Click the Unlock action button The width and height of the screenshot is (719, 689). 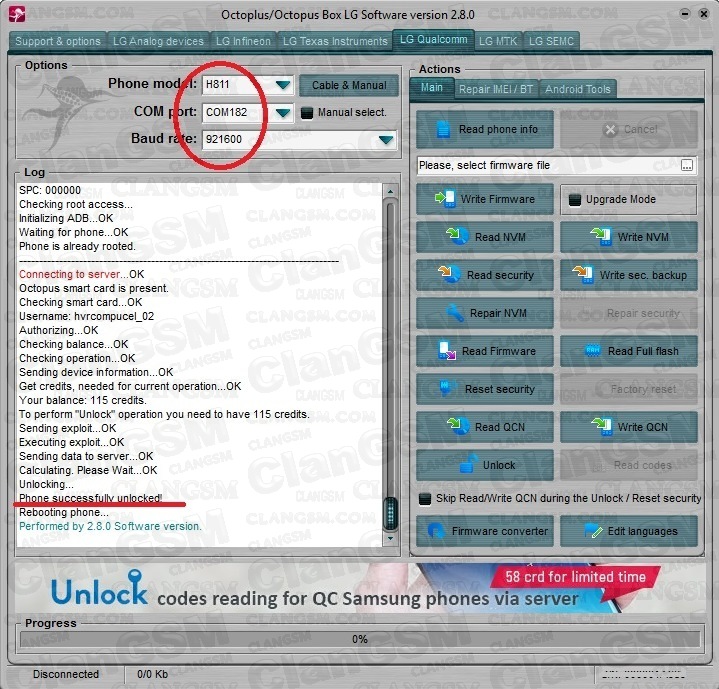[484, 465]
